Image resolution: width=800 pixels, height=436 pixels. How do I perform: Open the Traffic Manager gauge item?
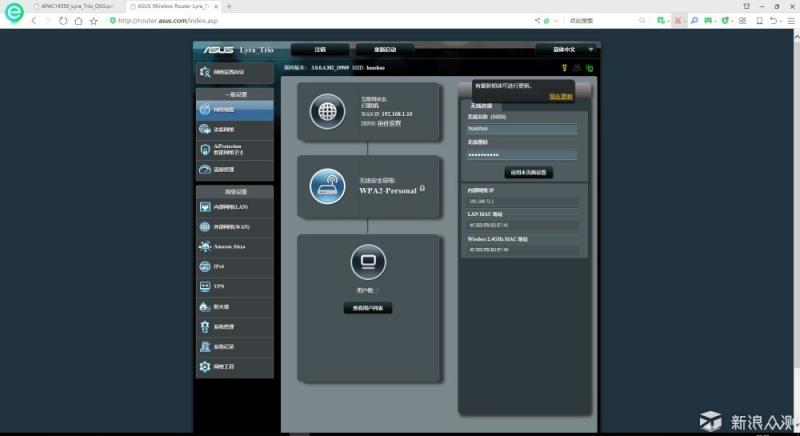[x=234, y=170]
